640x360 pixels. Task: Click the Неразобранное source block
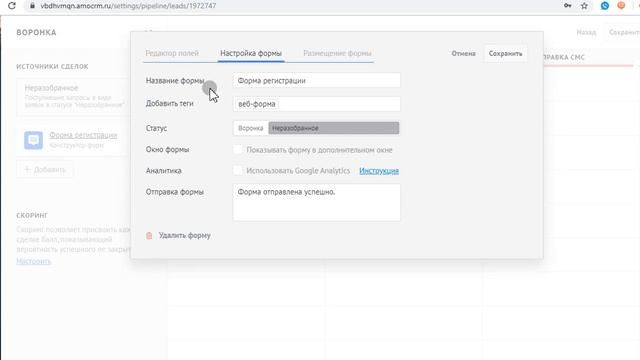tap(73, 97)
